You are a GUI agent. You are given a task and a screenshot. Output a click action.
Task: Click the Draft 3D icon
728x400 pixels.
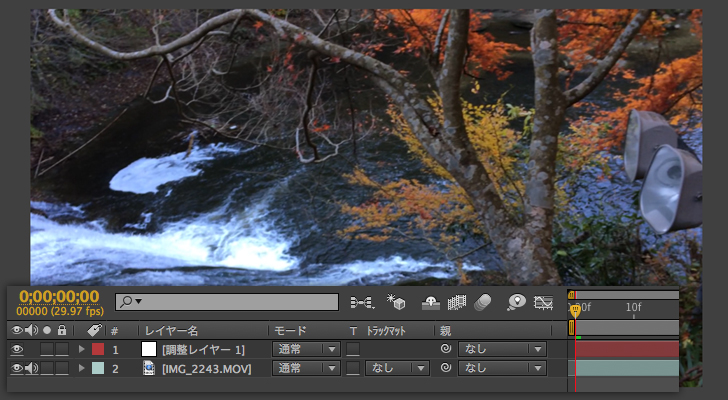tap(396, 302)
